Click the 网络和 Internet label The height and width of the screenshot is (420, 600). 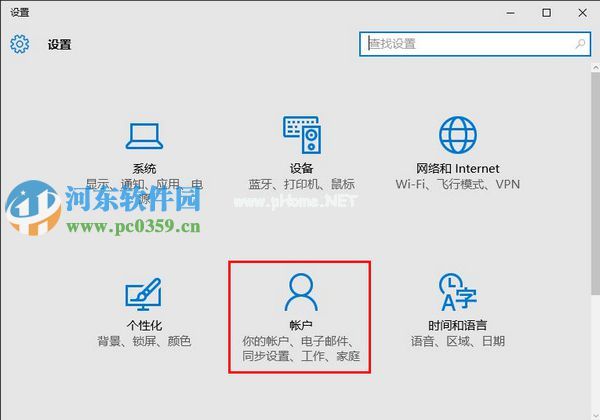click(x=458, y=169)
